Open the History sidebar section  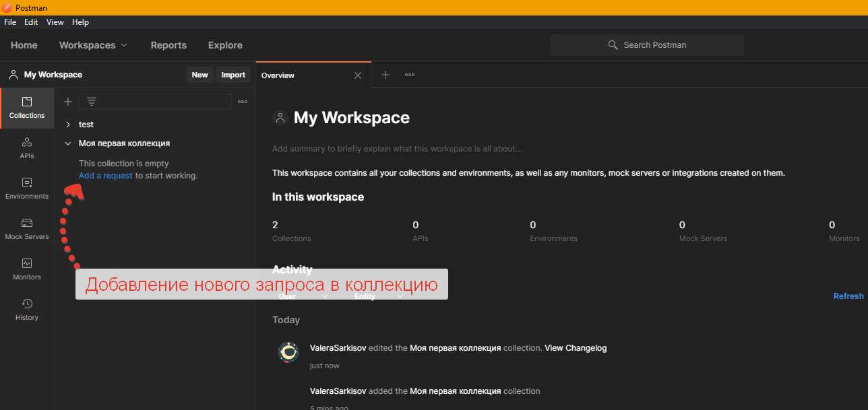click(x=27, y=310)
